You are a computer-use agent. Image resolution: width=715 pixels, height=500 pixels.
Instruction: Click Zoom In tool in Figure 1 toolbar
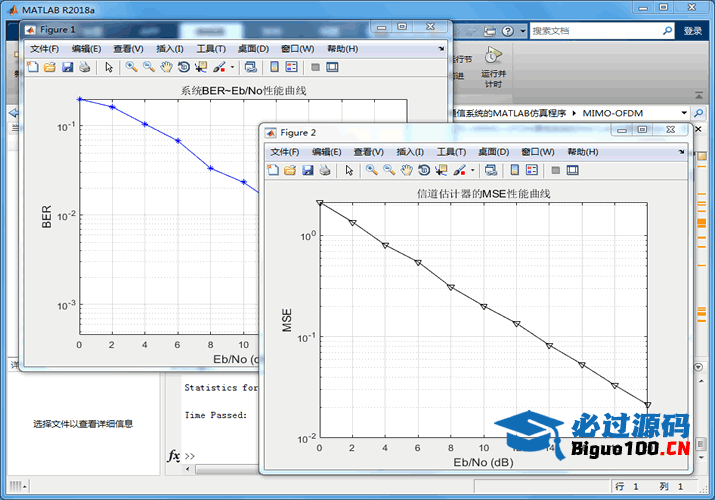tap(131, 67)
